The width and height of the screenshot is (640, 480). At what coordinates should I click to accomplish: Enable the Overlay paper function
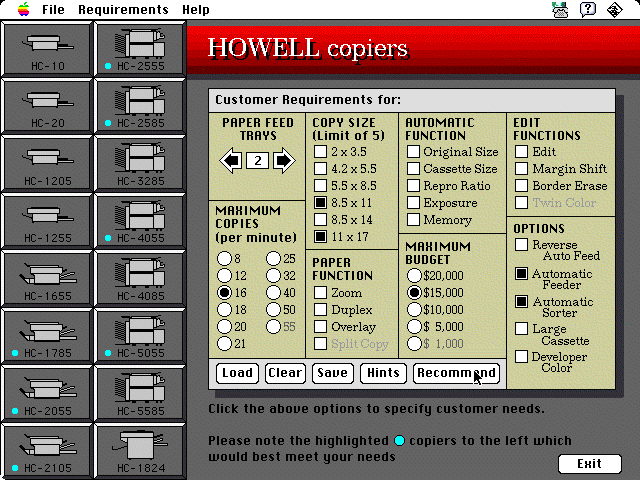point(320,327)
